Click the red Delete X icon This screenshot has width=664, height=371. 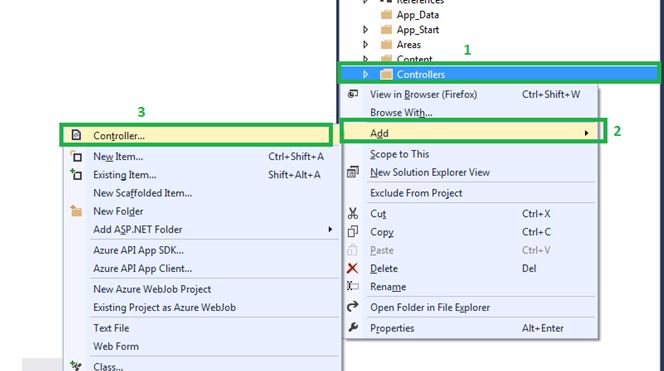coord(352,268)
